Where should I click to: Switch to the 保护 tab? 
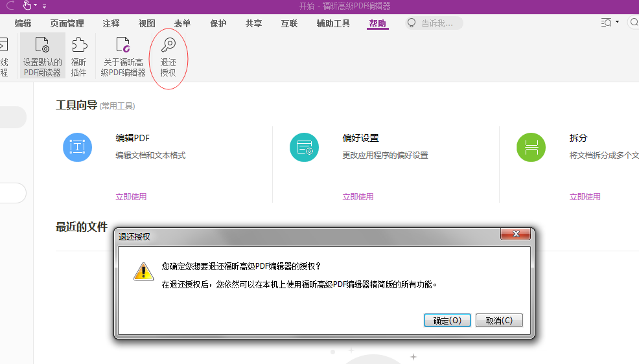(218, 23)
